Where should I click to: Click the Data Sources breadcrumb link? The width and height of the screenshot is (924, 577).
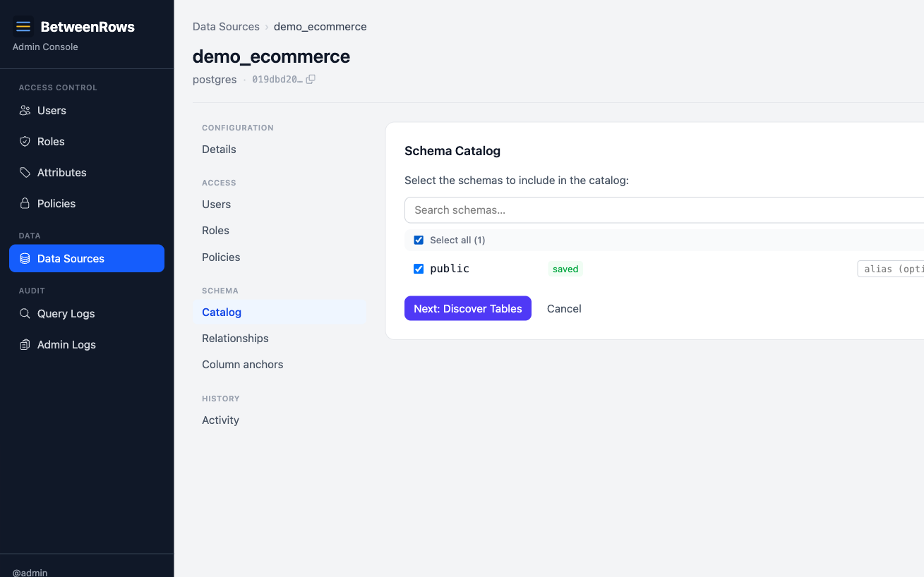[x=226, y=27]
